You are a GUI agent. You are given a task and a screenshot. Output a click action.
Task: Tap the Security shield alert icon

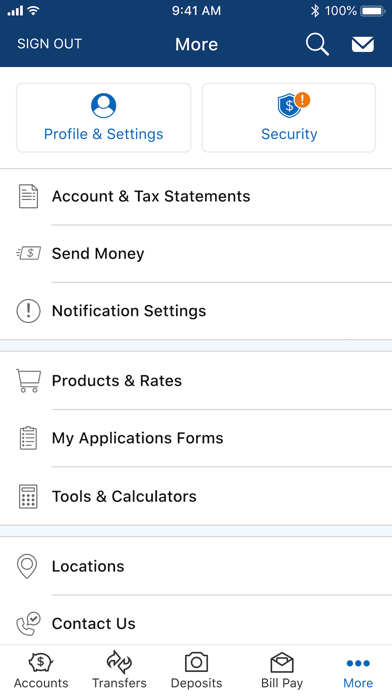click(x=293, y=105)
